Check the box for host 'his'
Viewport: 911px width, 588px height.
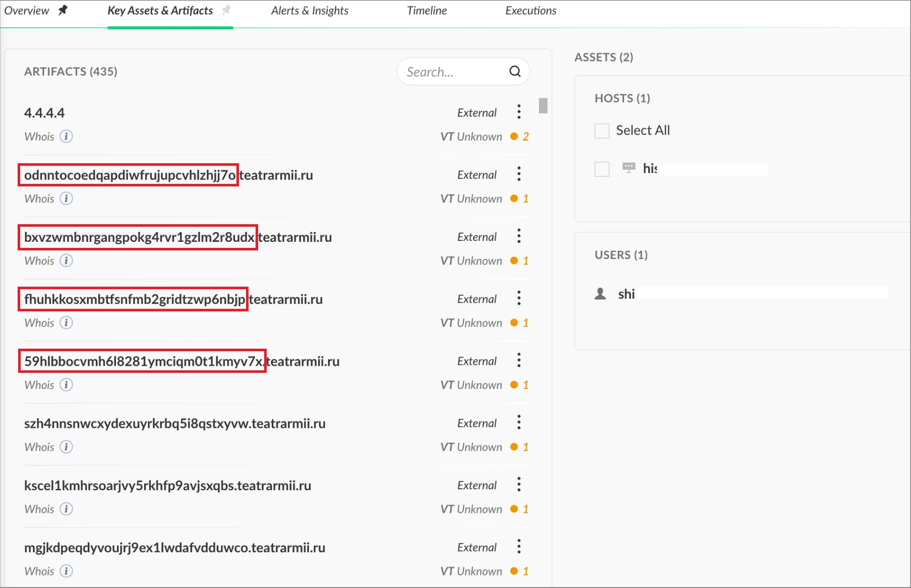[x=602, y=169]
